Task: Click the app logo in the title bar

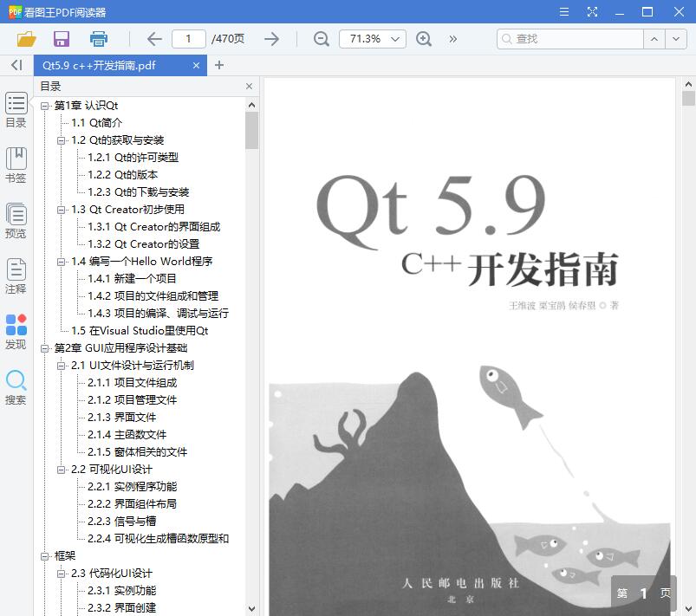Action: pyautogui.click(x=15, y=11)
